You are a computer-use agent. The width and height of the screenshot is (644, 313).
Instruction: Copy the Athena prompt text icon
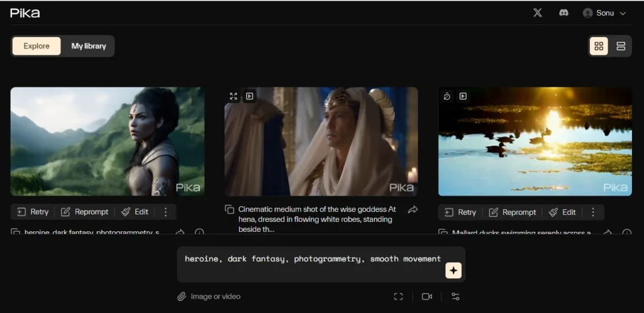click(x=230, y=209)
